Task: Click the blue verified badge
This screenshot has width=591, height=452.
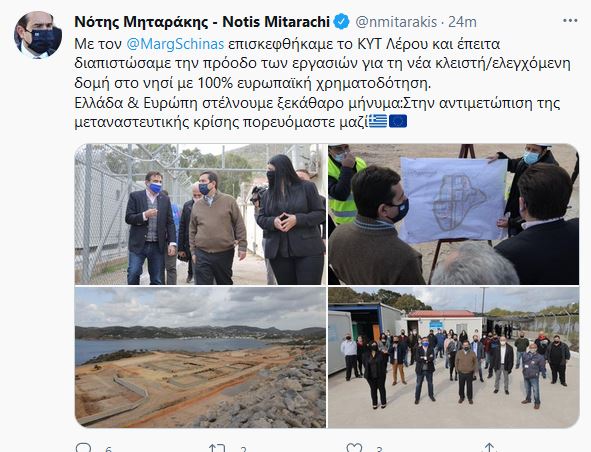Action: point(342,21)
